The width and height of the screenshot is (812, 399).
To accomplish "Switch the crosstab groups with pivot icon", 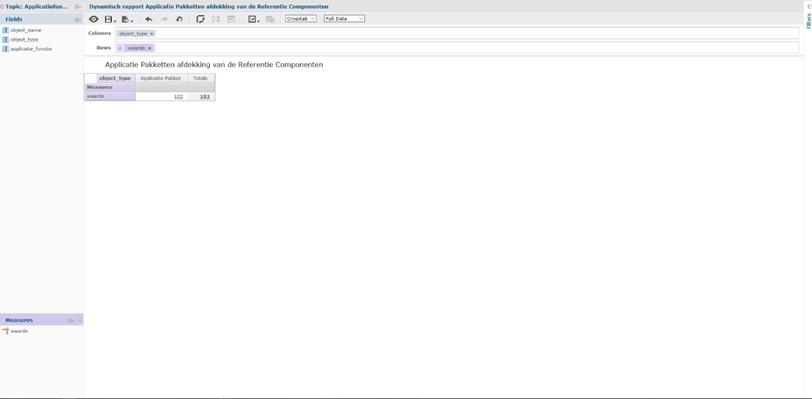I will pos(200,19).
